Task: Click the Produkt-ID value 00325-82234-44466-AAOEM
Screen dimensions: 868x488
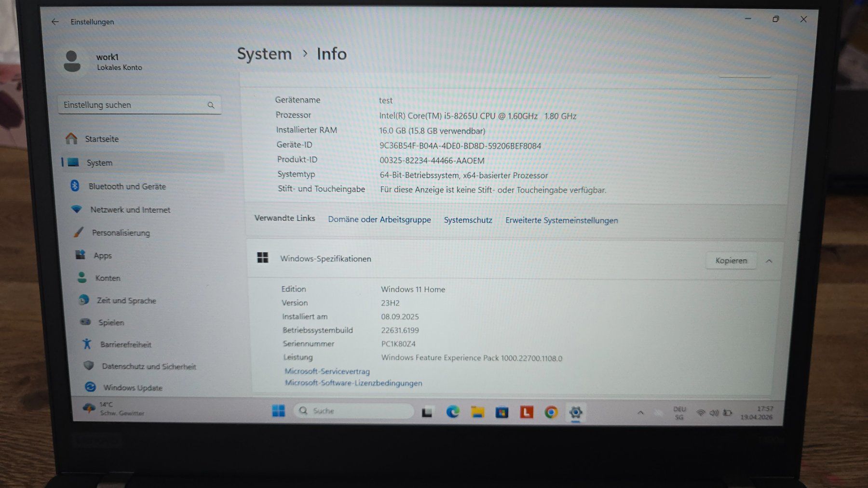Action: pyautogui.click(x=432, y=161)
